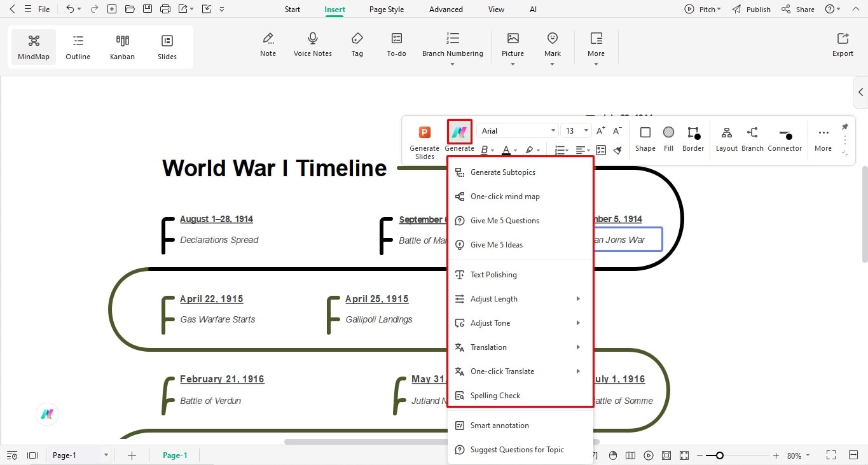Click the Save disk icon

click(148, 10)
